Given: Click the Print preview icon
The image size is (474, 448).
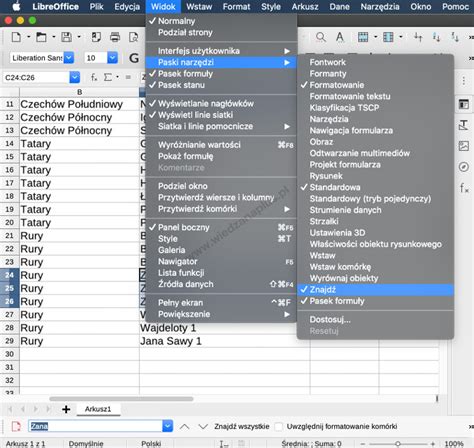Looking at the screenshot, I should tap(134, 37).
